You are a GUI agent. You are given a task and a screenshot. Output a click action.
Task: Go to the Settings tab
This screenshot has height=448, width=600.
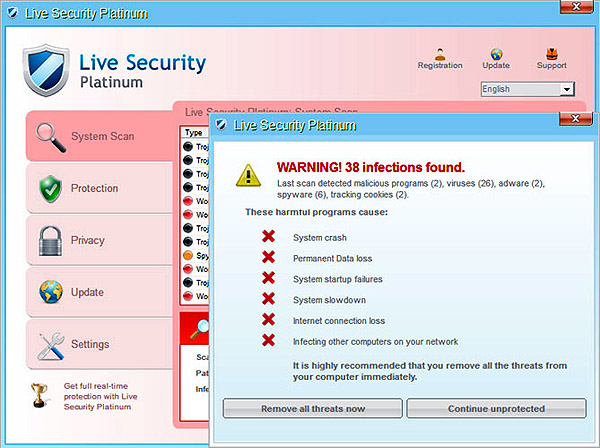coord(99,344)
